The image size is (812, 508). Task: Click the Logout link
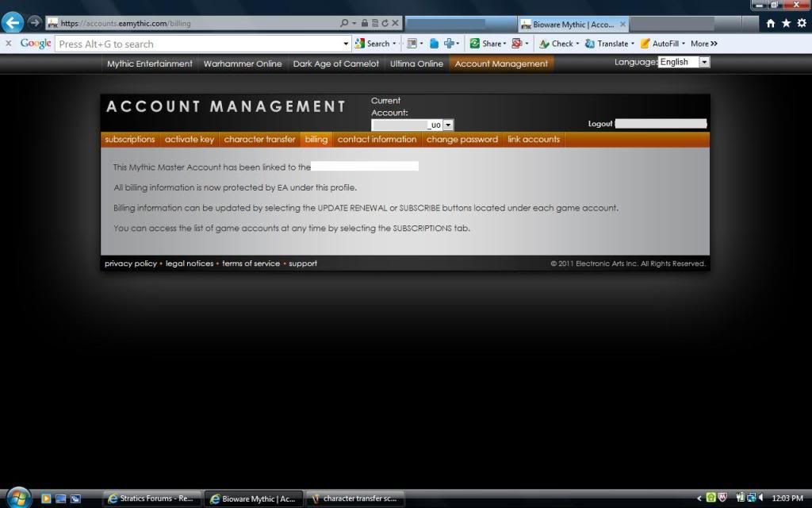(600, 124)
